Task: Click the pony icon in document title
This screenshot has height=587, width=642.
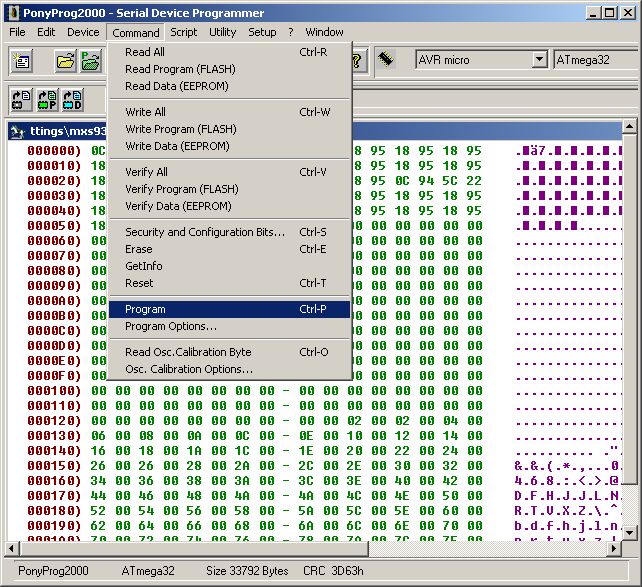Action: click(x=17, y=131)
